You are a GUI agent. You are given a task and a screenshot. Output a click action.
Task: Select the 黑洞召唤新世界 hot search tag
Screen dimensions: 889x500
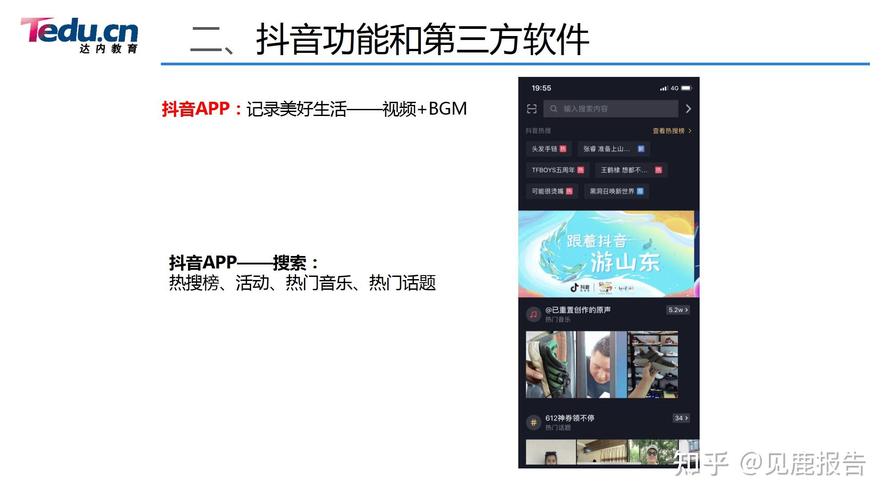pyautogui.click(x=616, y=192)
